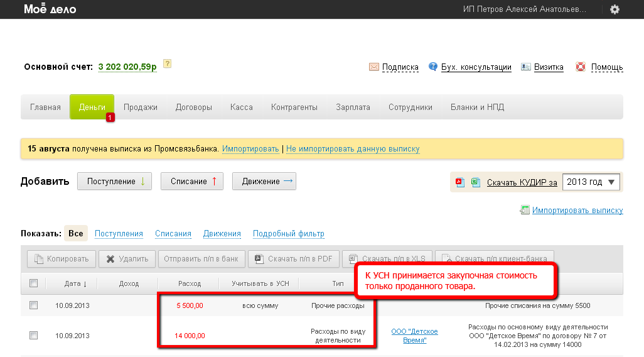Download KUDIR as Excel via green icon
The image size is (644, 357).
click(x=476, y=182)
